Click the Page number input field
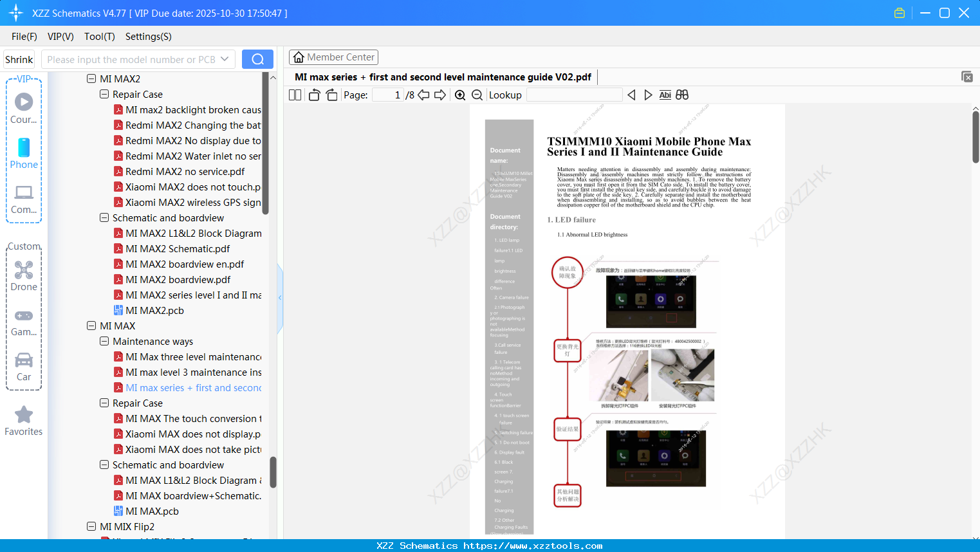980x552 pixels. [x=387, y=95]
